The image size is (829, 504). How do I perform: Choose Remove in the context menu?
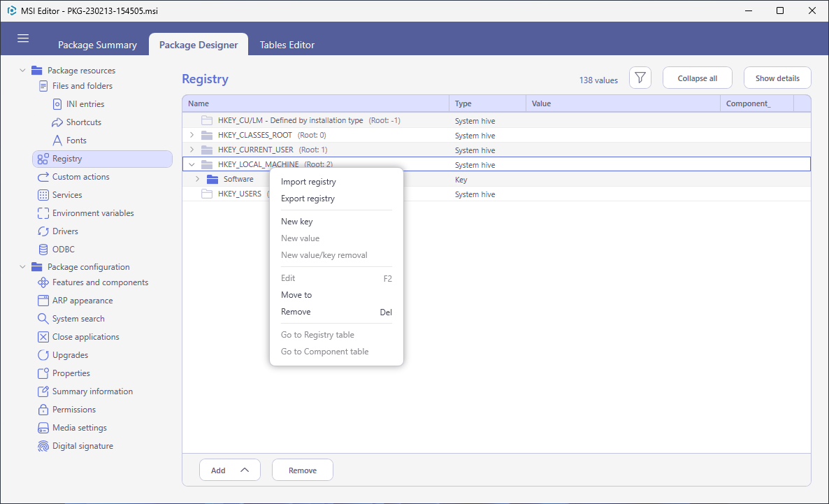(336, 312)
